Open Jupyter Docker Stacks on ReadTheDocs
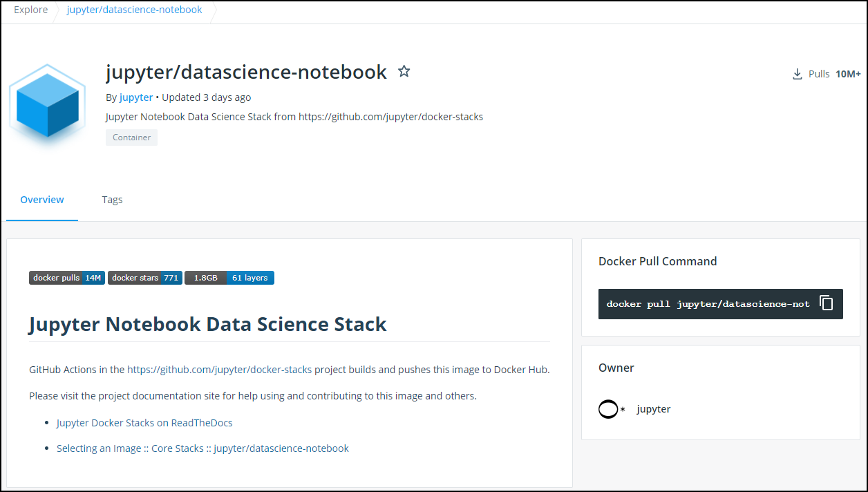Image resolution: width=868 pixels, height=492 pixels. (x=144, y=423)
